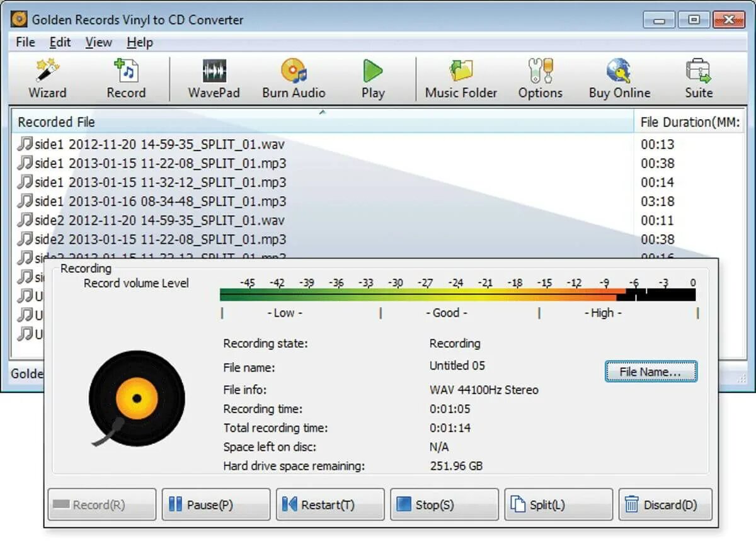Viewport: 756px width, 544px height.
Task: Sort by Recorded File column header
Action: [x=323, y=122]
